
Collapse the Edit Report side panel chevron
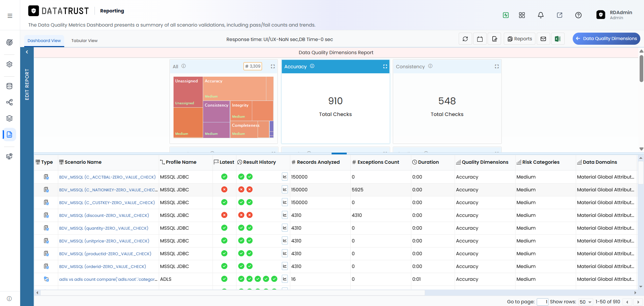coord(27,52)
